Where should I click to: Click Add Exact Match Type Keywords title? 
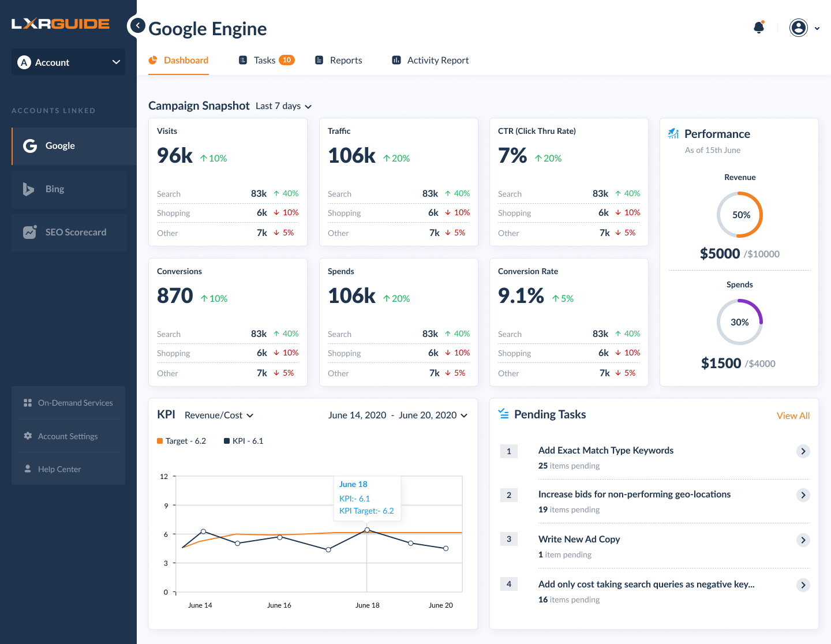click(606, 450)
